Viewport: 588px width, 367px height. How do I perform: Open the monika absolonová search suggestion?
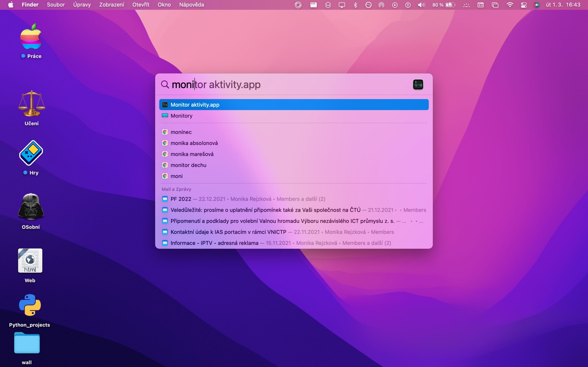(194, 143)
